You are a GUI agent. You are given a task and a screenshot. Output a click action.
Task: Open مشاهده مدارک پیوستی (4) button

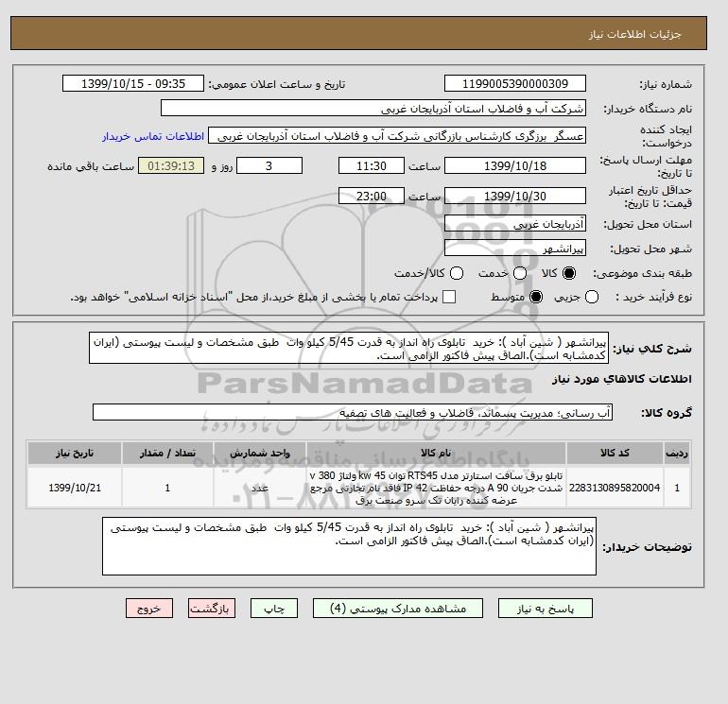pyautogui.click(x=398, y=609)
